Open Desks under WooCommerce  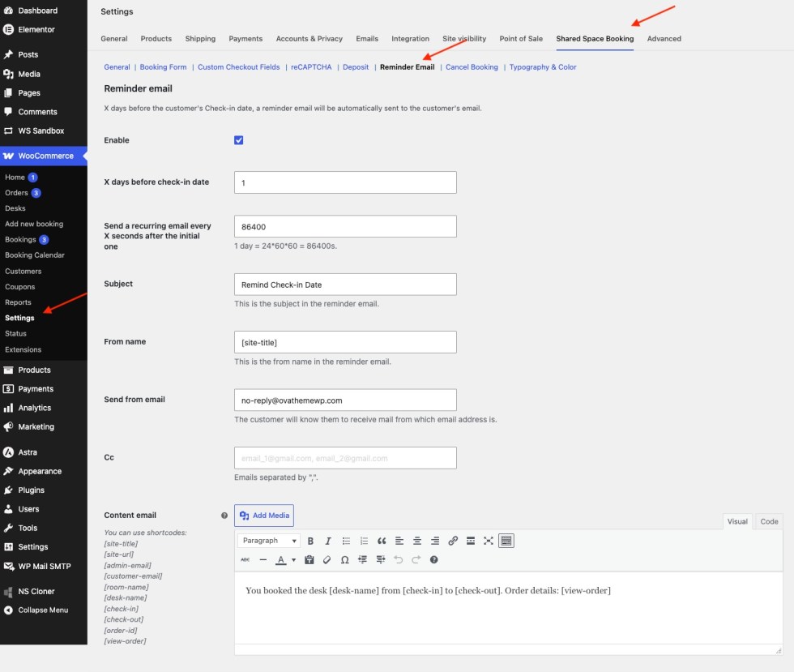point(15,208)
